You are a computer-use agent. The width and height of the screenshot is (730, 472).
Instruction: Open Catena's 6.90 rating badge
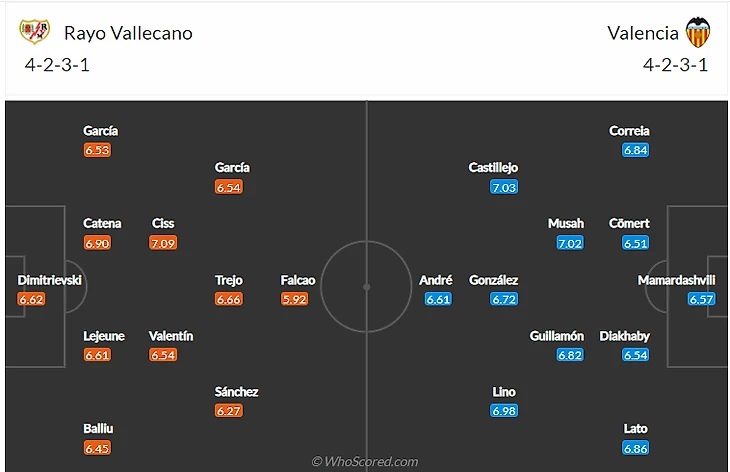coord(98,242)
